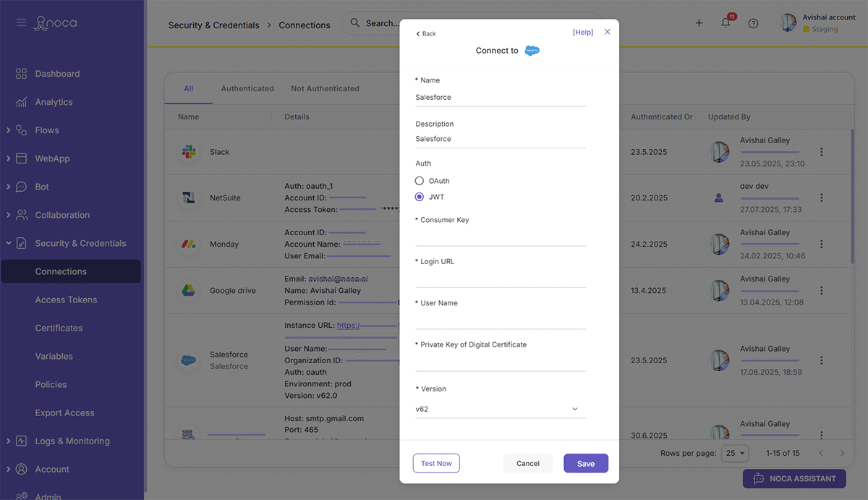Open three-dot menu for NetSuite row
This screenshot has width=868, height=500.
click(x=821, y=198)
